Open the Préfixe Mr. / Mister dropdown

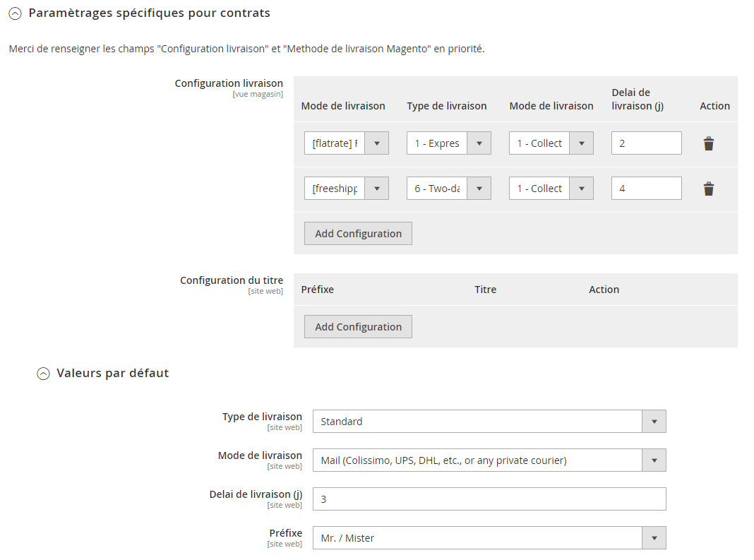click(x=489, y=538)
